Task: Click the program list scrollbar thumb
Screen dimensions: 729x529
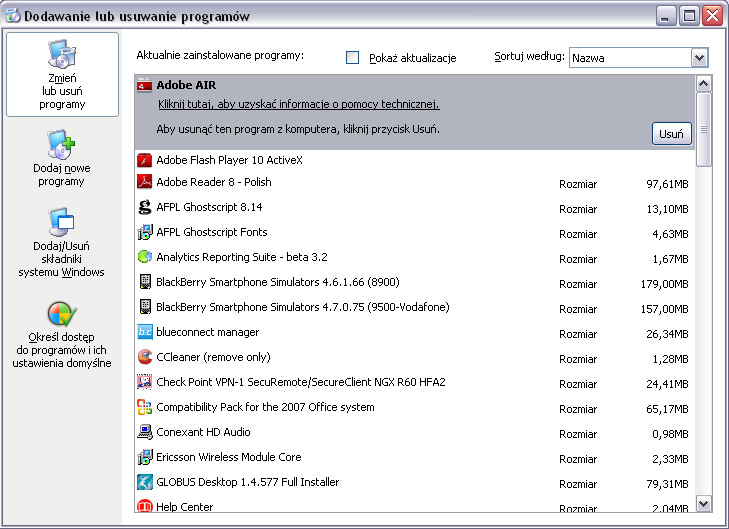Action: [x=703, y=129]
